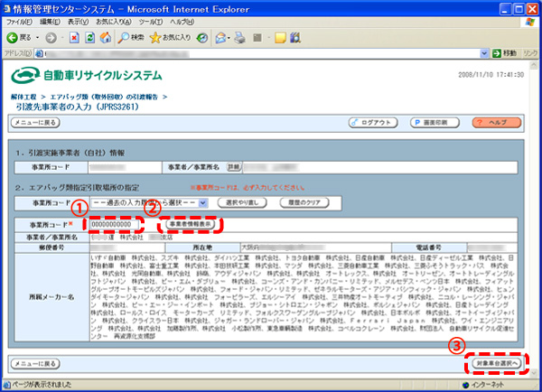Click the yellow note icon in toolbar

point(280,38)
